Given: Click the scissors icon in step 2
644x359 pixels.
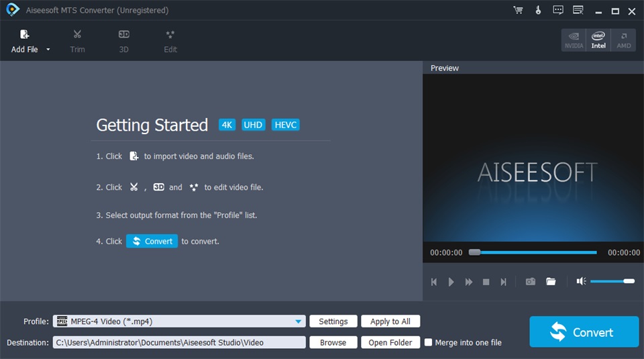Looking at the screenshot, I should [x=134, y=187].
